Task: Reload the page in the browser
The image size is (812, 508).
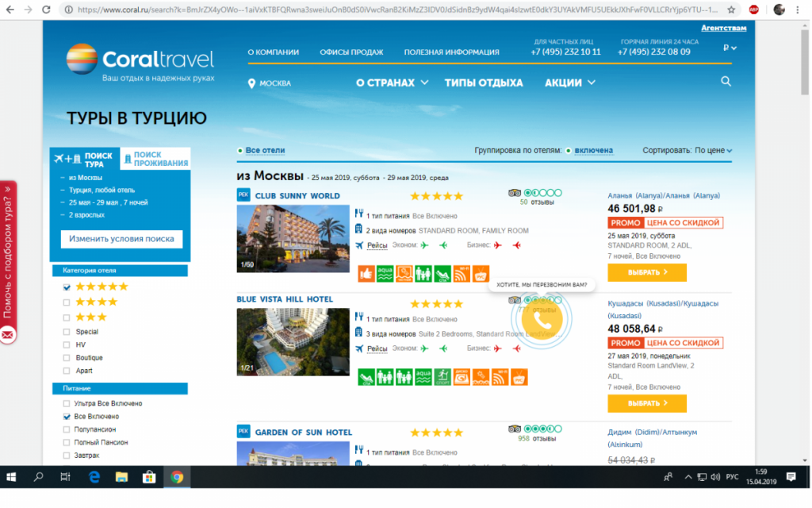Action: [x=46, y=10]
